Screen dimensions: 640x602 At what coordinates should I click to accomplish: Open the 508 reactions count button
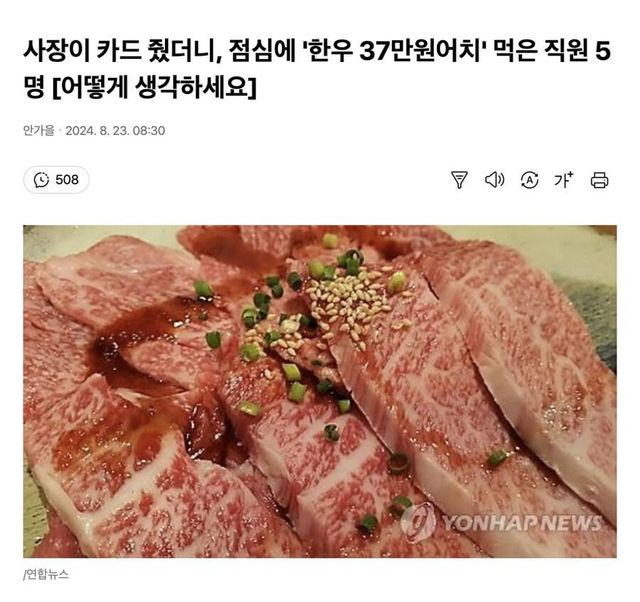(56, 180)
